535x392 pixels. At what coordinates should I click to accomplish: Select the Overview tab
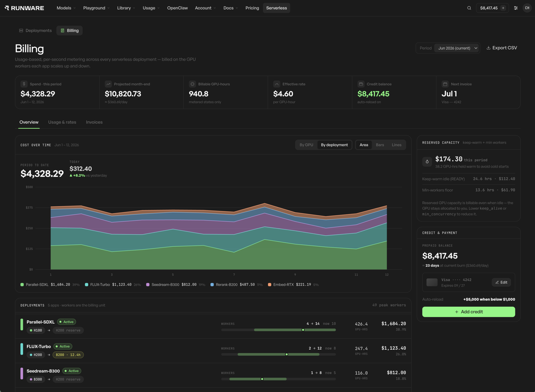29,122
